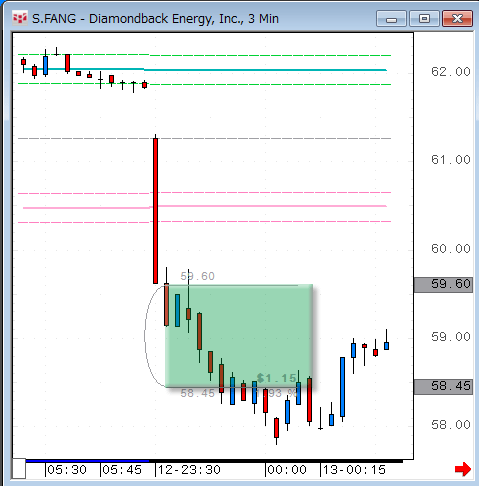Image resolution: width=479 pixels, height=486 pixels.
Task: Click the 62.00 price axis label
Action: tap(451, 72)
